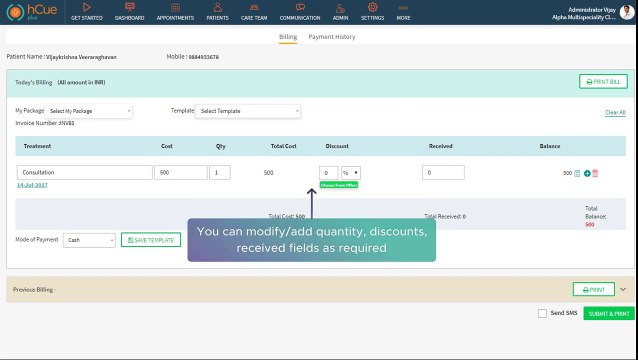Click the Invoice Number text
638x360 pixels.
tap(45, 123)
